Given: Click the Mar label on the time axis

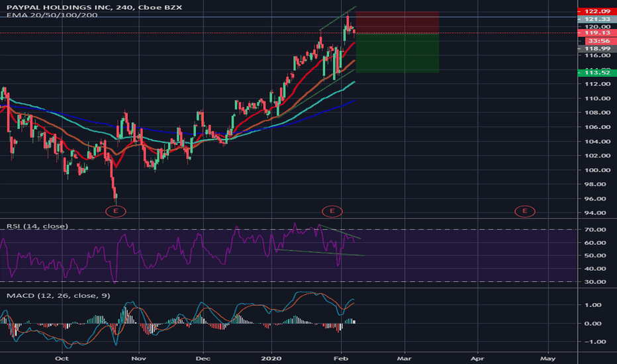Looking at the screenshot, I should [x=404, y=359].
